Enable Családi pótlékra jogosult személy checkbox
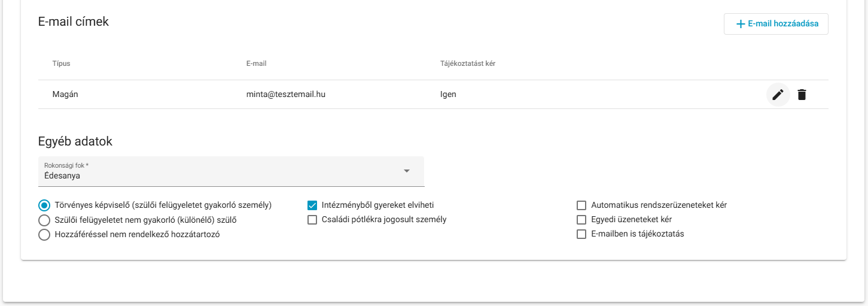The width and height of the screenshot is (868, 306). (x=312, y=220)
